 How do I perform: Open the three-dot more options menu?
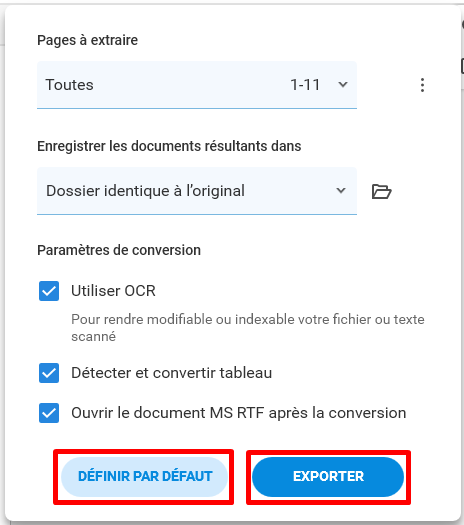[422, 85]
